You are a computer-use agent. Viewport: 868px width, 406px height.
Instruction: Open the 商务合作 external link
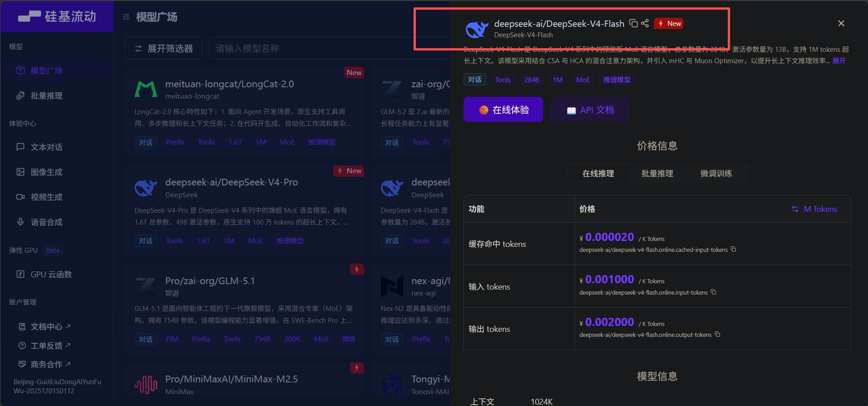tap(44, 364)
